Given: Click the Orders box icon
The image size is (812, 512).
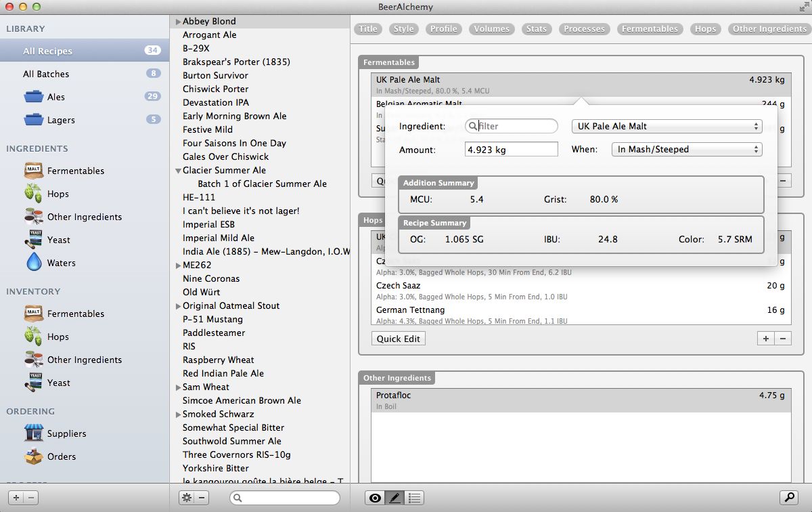Looking at the screenshot, I should point(34,456).
